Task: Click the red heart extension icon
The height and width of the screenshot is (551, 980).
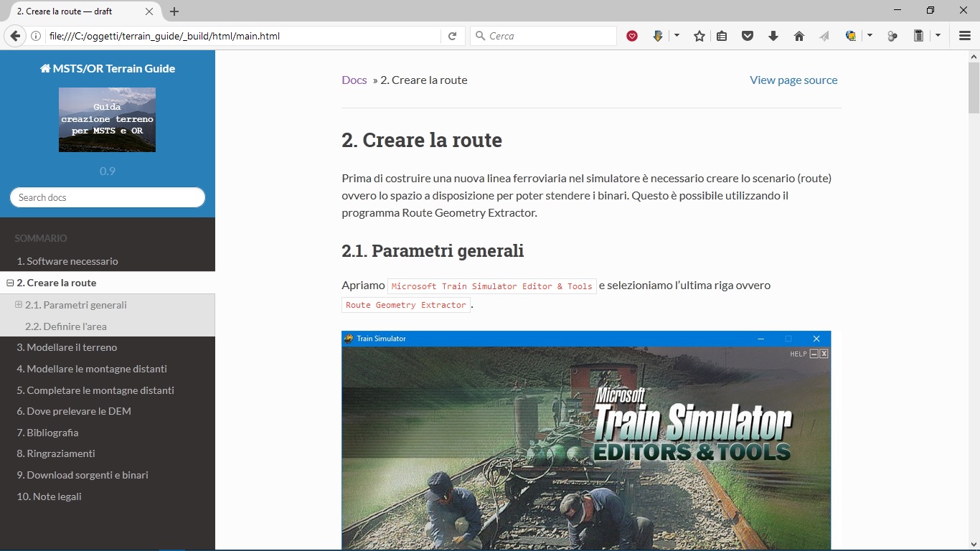Action: click(632, 36)
